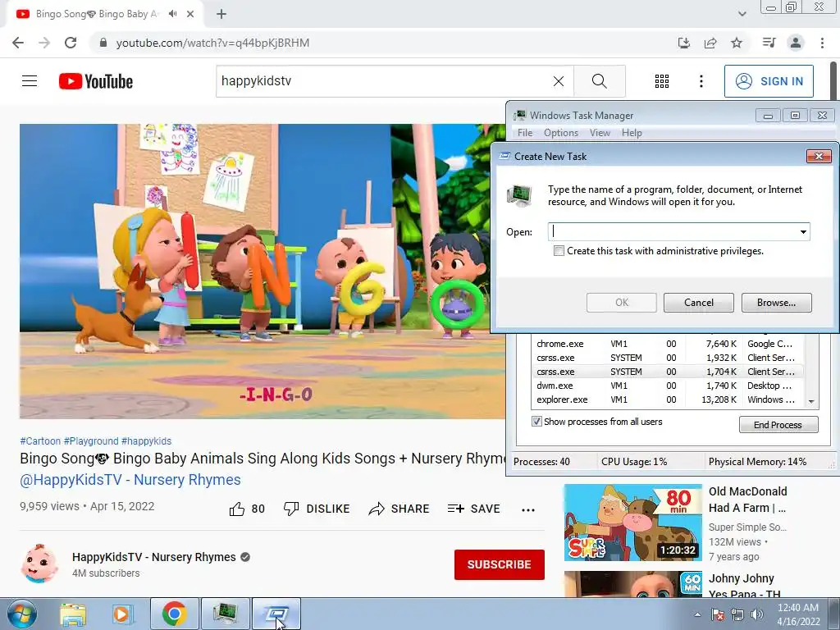Dislike the Bingo Song video

click(317, 509)
